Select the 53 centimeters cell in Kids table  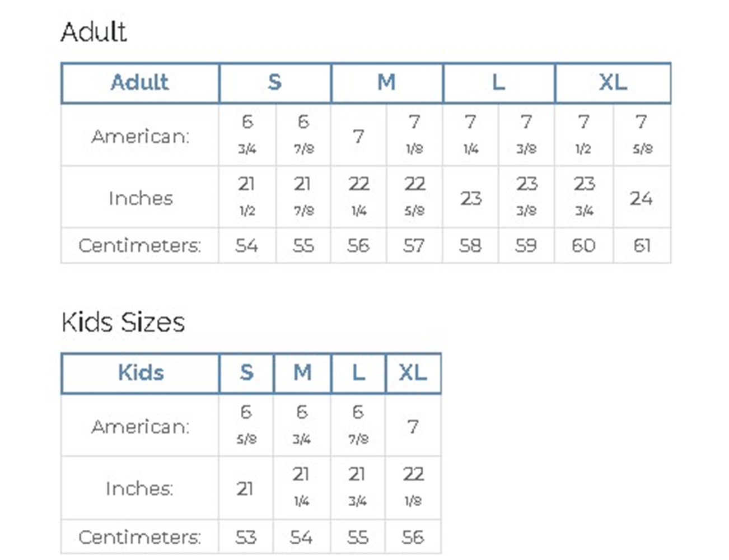click(246, 537)
